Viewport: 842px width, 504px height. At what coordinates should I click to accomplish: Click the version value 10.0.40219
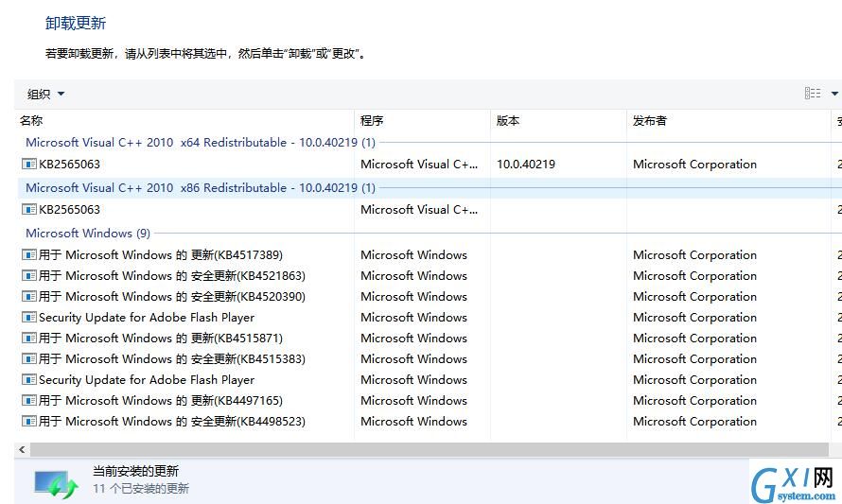point(526,165)
